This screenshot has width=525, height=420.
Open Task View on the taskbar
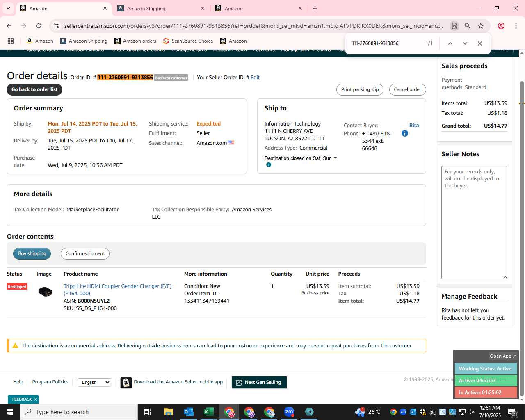(x=148, y=412)
